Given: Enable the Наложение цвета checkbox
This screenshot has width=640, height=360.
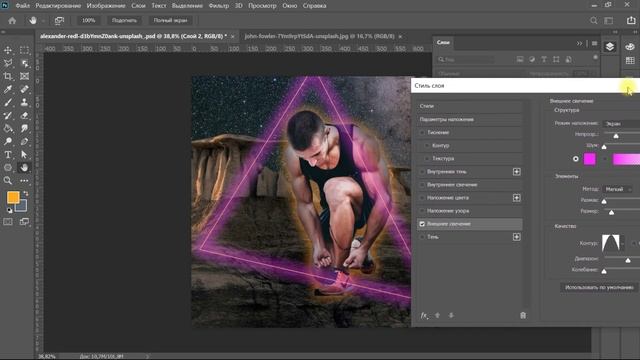Looking at the screenshot, I should pos(422,198).
